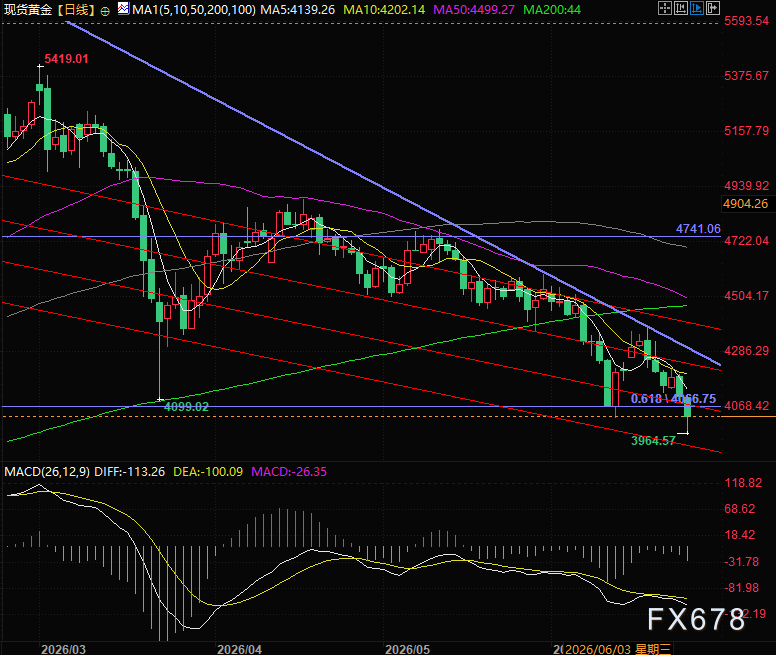This screenshot has height=655, width=776.
Task: Click the 4939.92 axis price
Action: click(747, 186)
